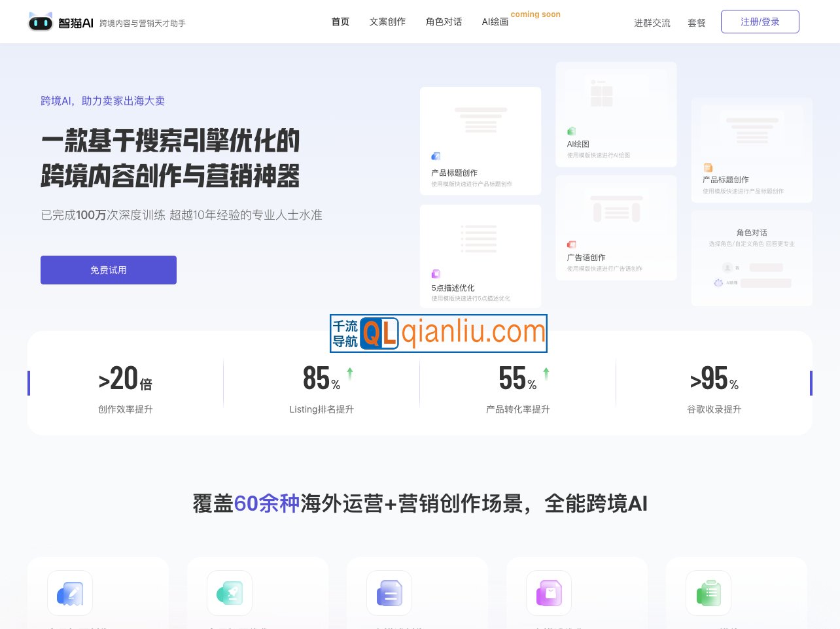This screenshot has height=629, width=840.
Task: Select the teal rocket icon in second scene card
Action: click(x=230, y=593)
